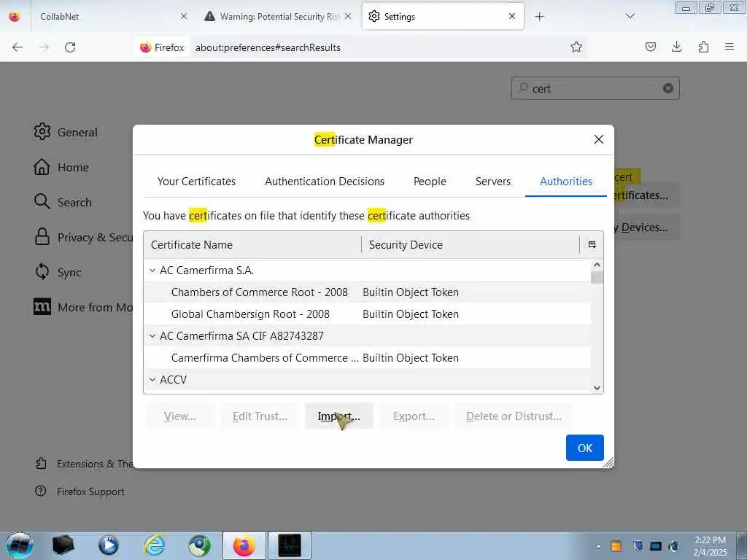Open media player from taskbar
Viewport: 747px width, 560px height.
(109, 545)
